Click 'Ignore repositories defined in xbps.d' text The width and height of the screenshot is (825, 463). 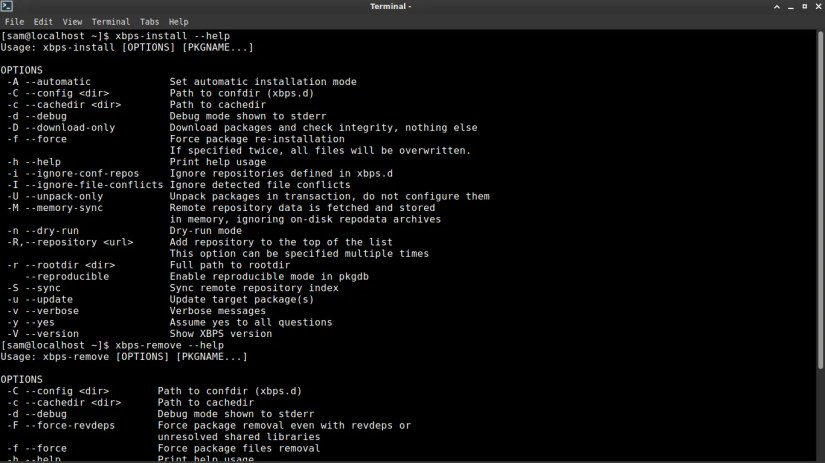(x=281, y=173)
